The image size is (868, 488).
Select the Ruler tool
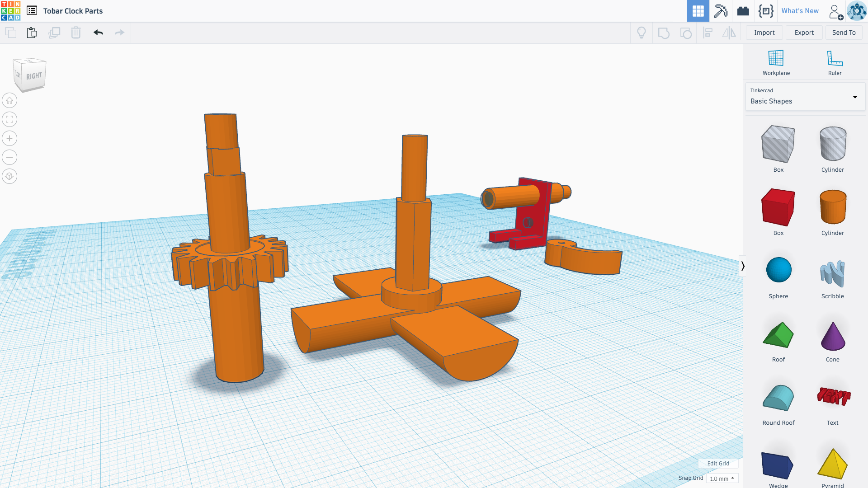pos(835,63)
